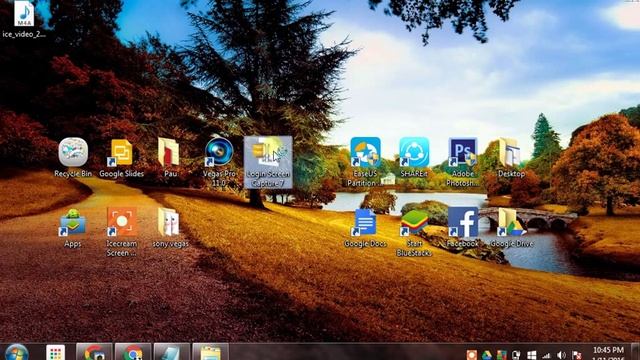Open the Chrome taskbar button beside the app launcher
Screen dimensions: 640x360
94,352
